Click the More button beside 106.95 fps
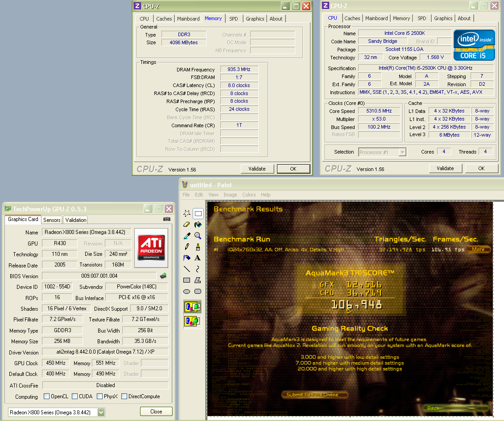This screenshot has height=421, width=504. 478,249
